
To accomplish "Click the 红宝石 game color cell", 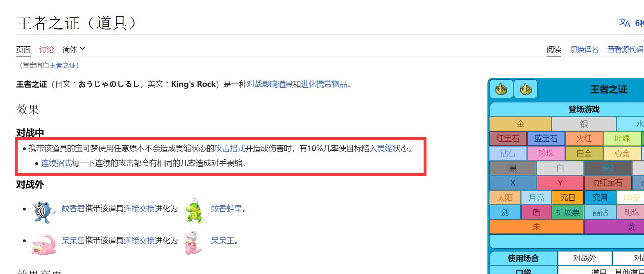I will [x=508, y=138].
